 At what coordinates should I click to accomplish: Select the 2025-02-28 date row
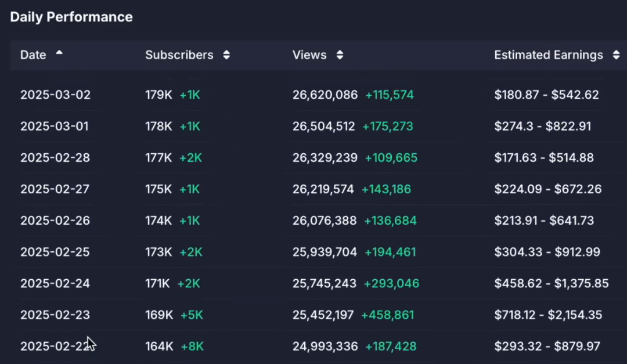pyautogui.click(x=55, y=158)
